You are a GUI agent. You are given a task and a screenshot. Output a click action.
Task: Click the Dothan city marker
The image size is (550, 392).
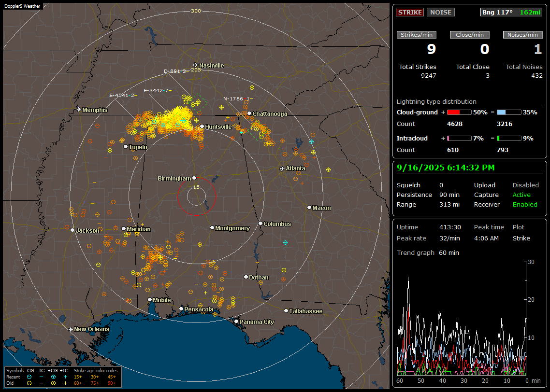coord(246,277)
